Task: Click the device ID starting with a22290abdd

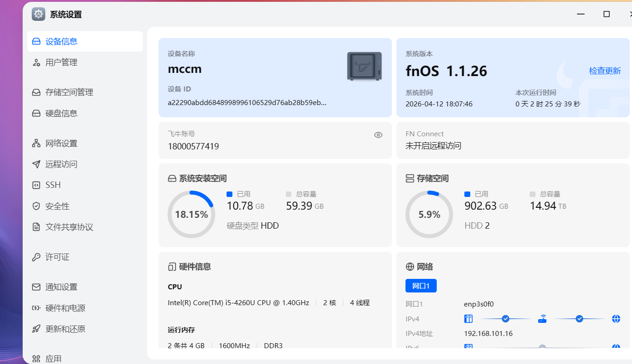Action: click(x=247, y=102)
